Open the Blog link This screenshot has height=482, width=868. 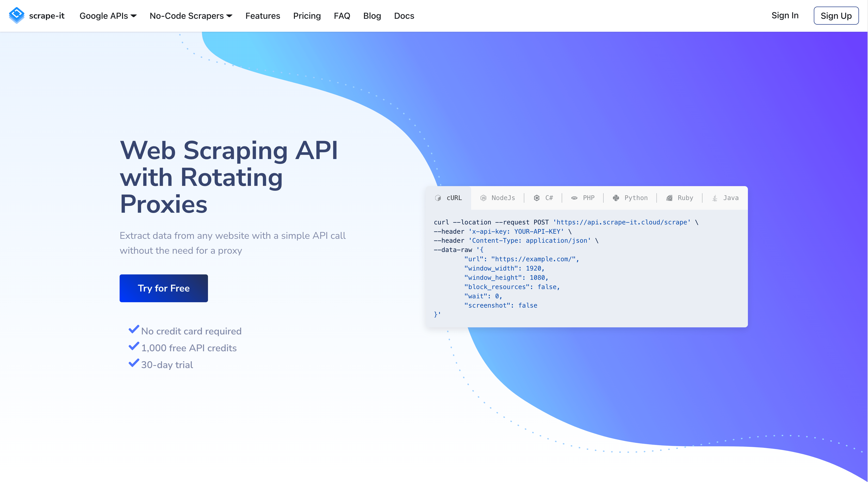tap(372, 16)
